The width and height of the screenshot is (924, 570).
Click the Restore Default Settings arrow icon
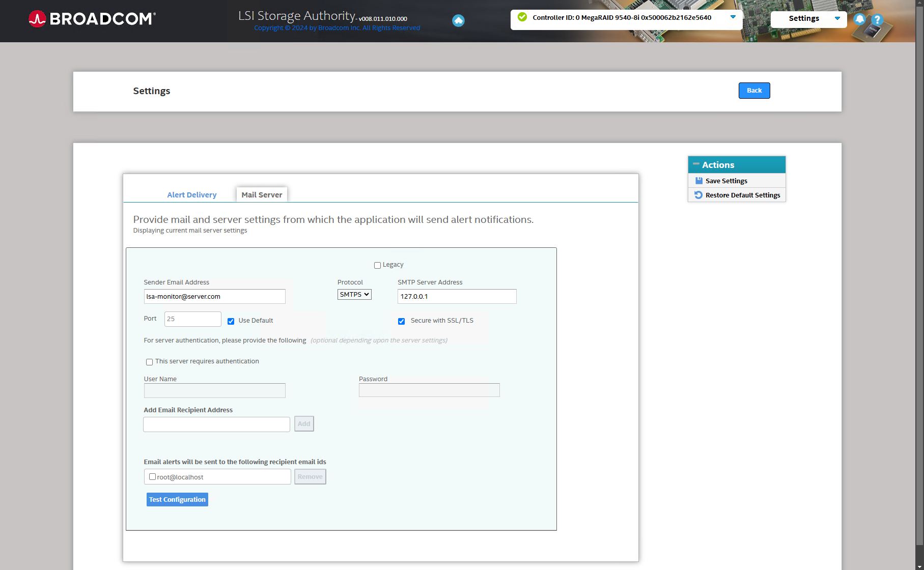tap(698, 195)
